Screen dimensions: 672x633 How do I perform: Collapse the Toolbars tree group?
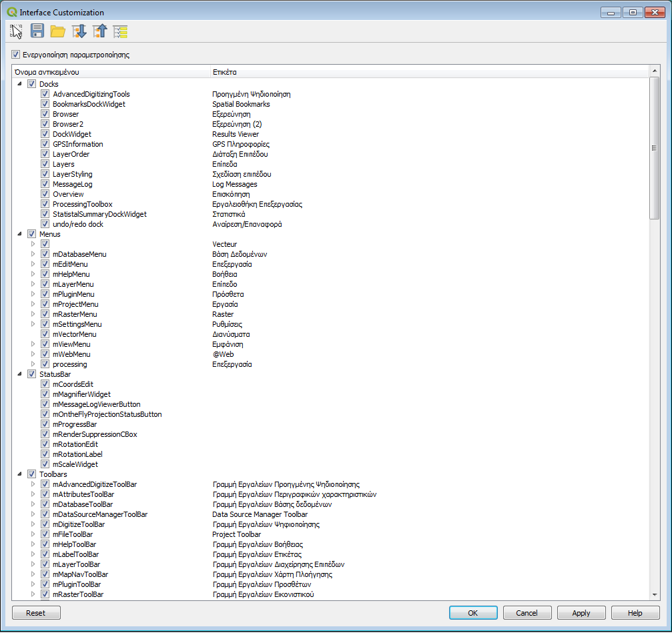(x=20, y=474)
